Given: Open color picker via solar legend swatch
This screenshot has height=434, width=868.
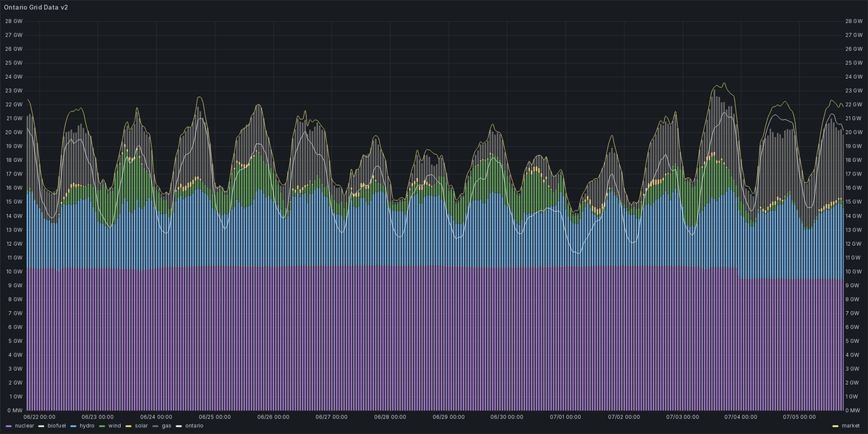Looking at the screenshot, I should coord(127,426).
